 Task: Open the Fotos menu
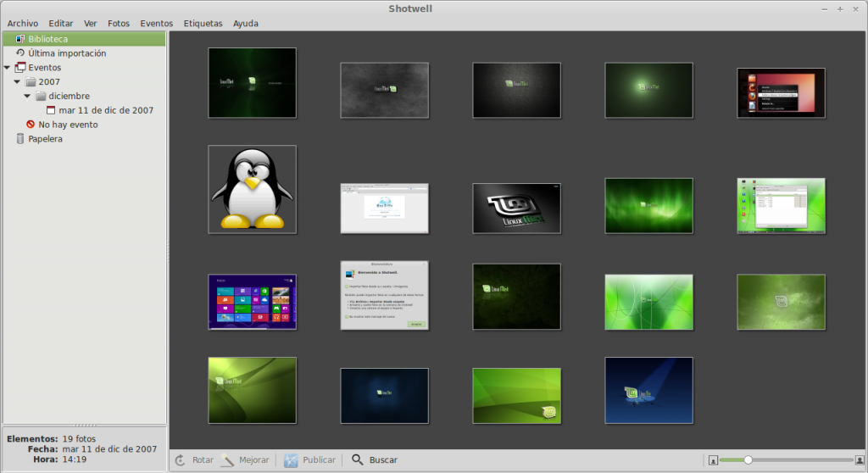coord(119,23)
